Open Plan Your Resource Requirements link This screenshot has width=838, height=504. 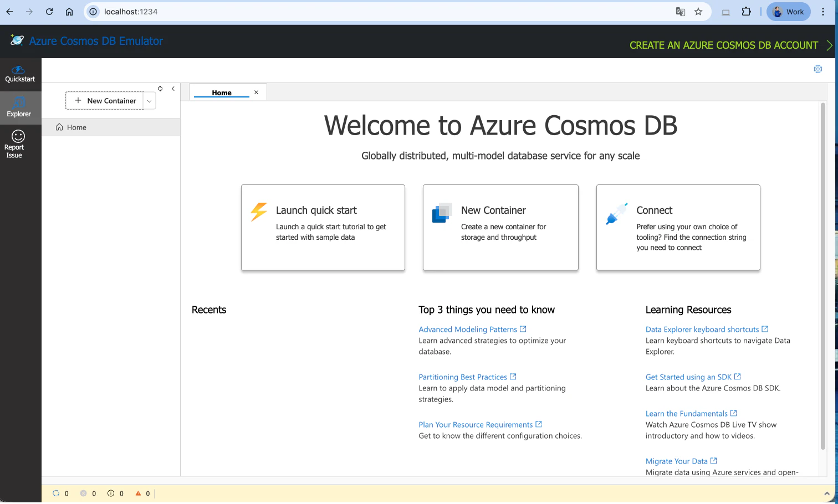tap(480, 425)
